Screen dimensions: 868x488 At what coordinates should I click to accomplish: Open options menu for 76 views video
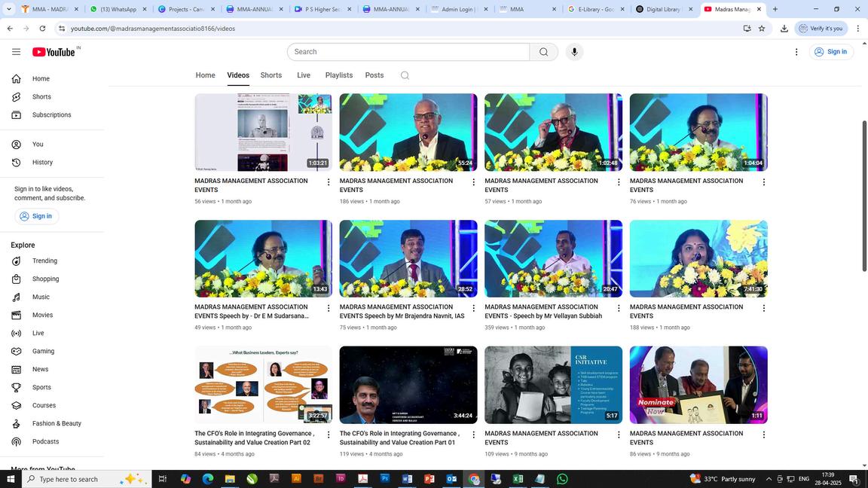pyautogui.click(x=764, y=182)
